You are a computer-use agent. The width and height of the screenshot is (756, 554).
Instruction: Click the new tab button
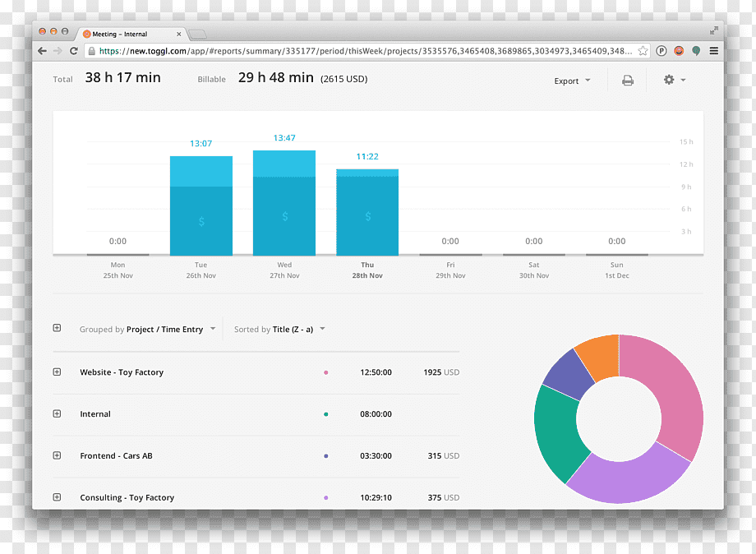tap(197, 35)
